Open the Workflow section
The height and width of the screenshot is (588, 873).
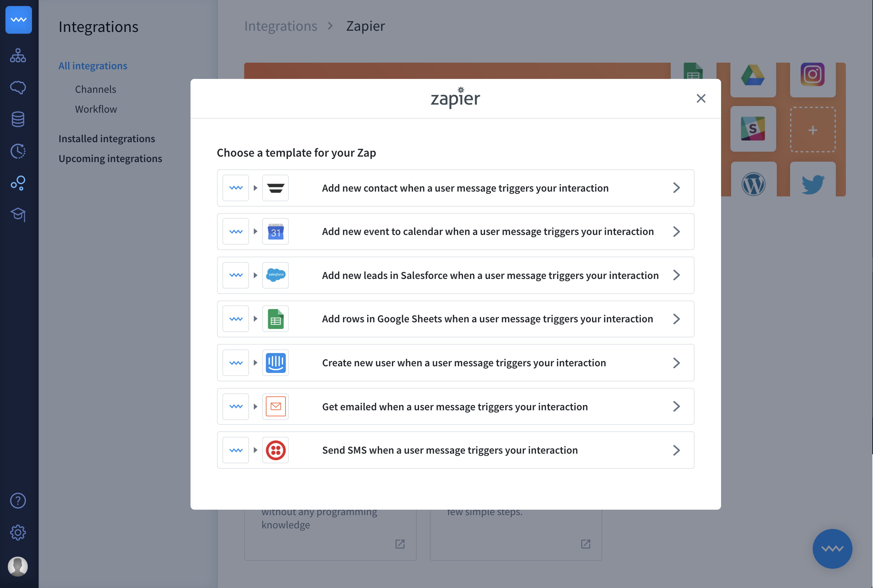point(96,109)
